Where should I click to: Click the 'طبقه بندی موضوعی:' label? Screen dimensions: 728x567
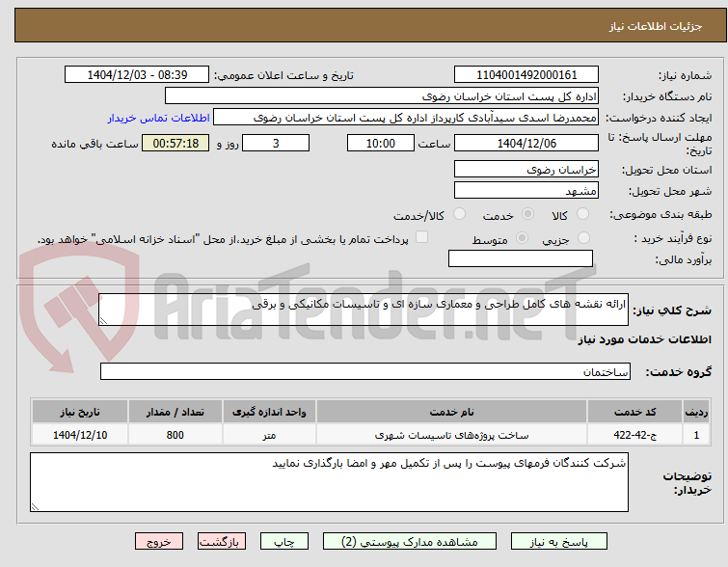point(661,214)
